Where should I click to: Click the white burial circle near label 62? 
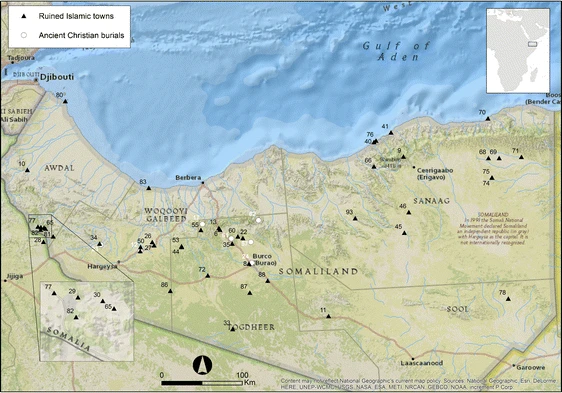(x=258, y=220)
